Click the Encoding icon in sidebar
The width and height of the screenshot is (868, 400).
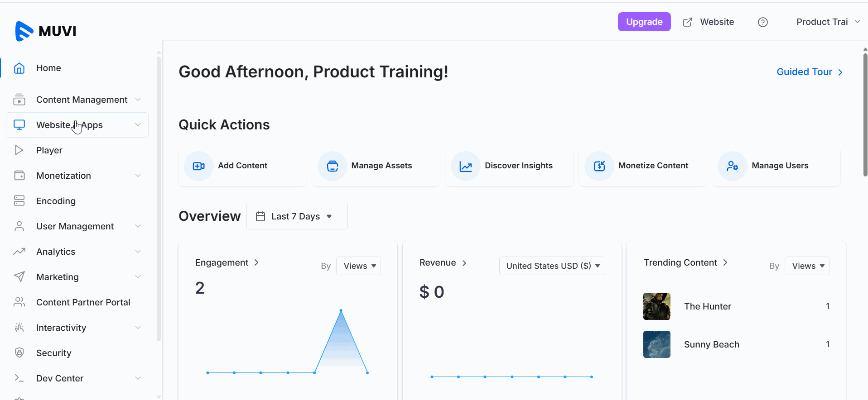point(19,201)
